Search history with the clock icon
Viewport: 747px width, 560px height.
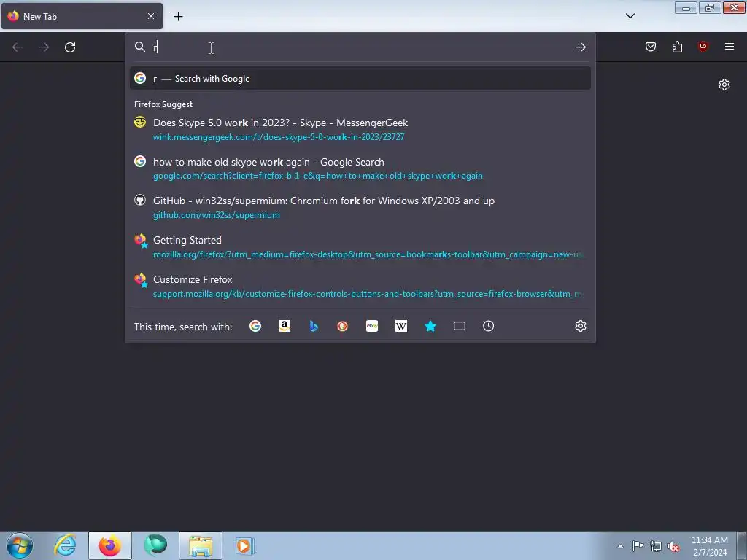[488, 326]
